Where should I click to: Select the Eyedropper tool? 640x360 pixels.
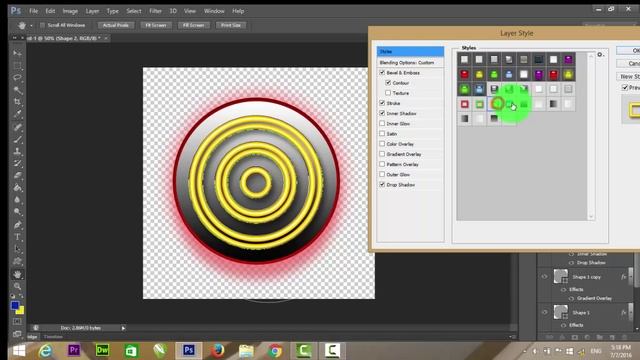click(18, 114)
